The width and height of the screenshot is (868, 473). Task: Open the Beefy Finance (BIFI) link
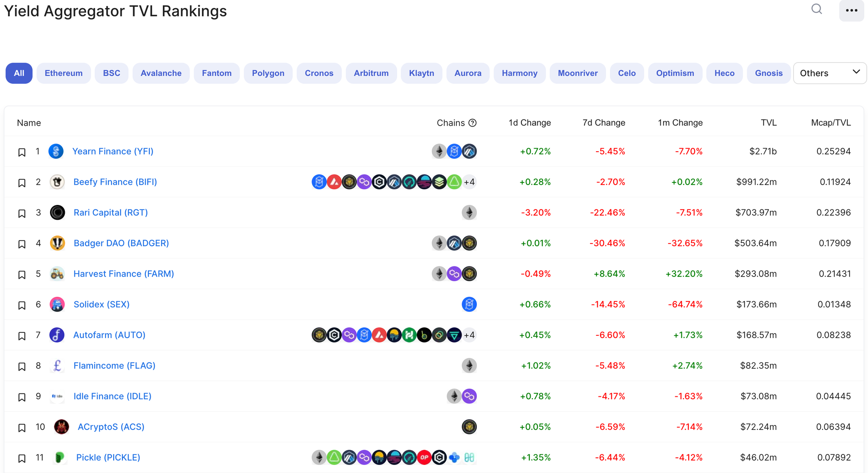click(115, 182)
